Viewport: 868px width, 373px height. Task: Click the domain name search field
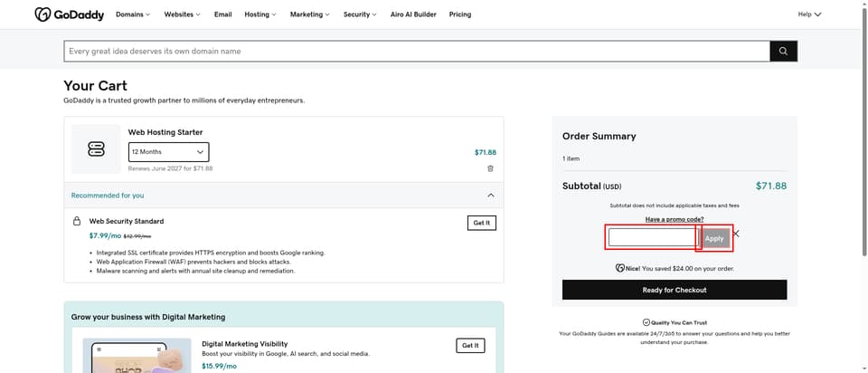point(417,51)
